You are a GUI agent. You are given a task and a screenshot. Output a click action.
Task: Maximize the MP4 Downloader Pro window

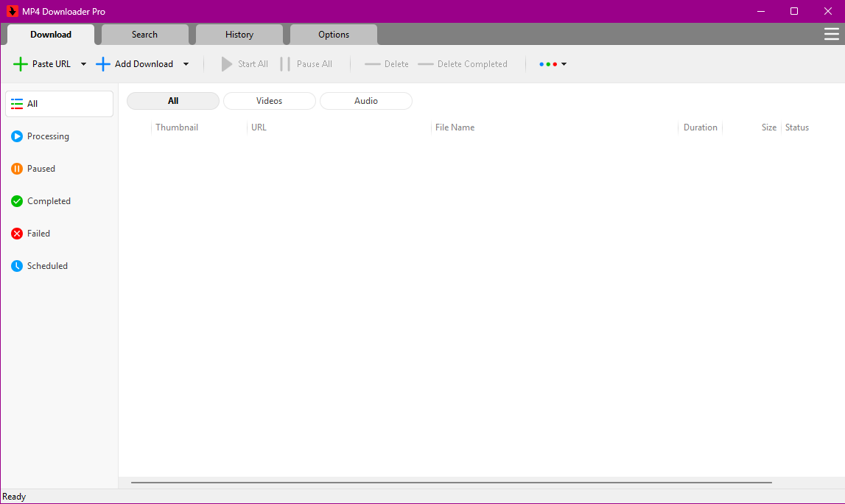[794, 11]
